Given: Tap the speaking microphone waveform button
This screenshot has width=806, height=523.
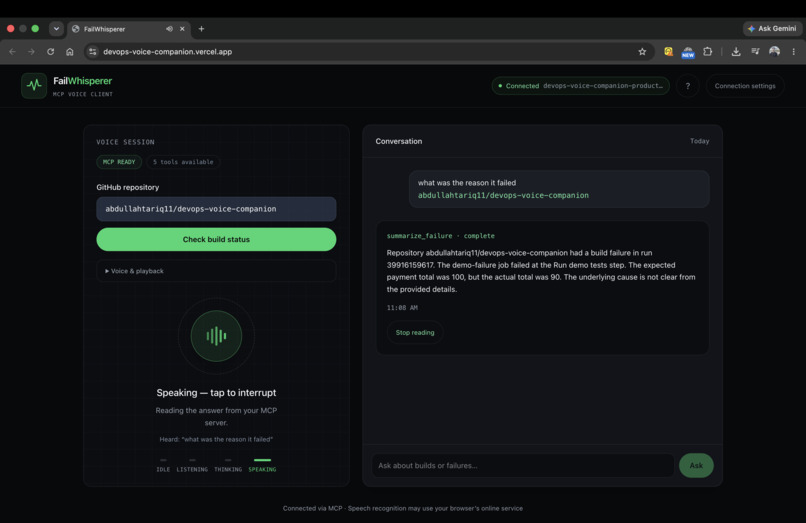Looking at the screenshot, I should [216, 336].
